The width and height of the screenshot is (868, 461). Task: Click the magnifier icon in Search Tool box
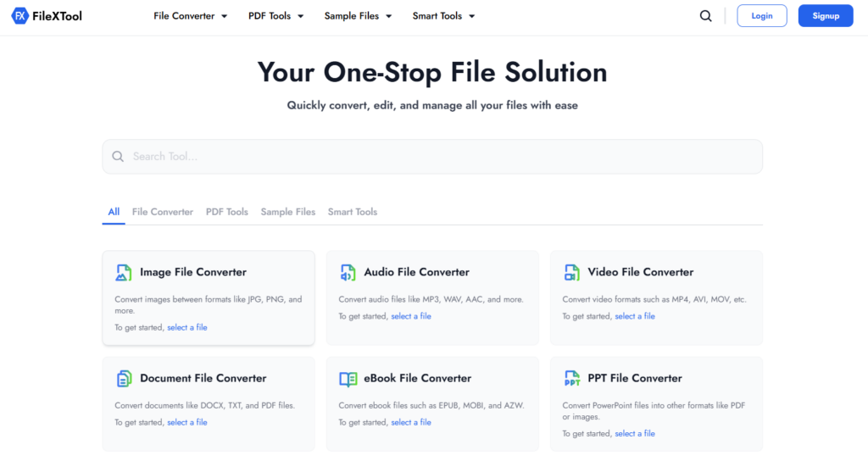(118, 157)
